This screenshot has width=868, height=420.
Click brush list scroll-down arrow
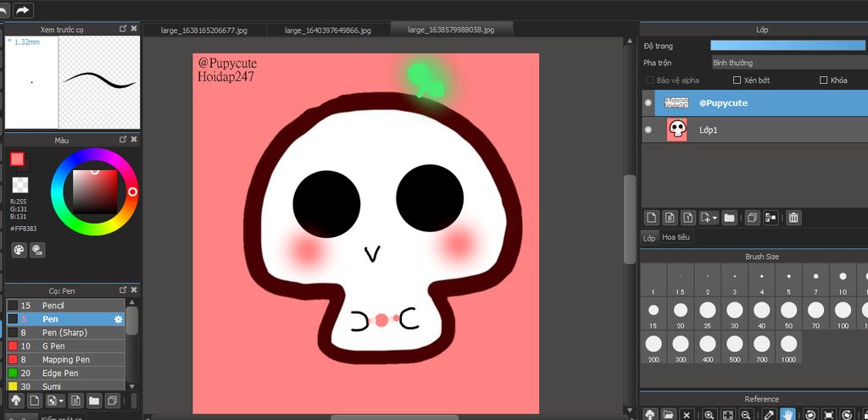[x=131, y=386]
